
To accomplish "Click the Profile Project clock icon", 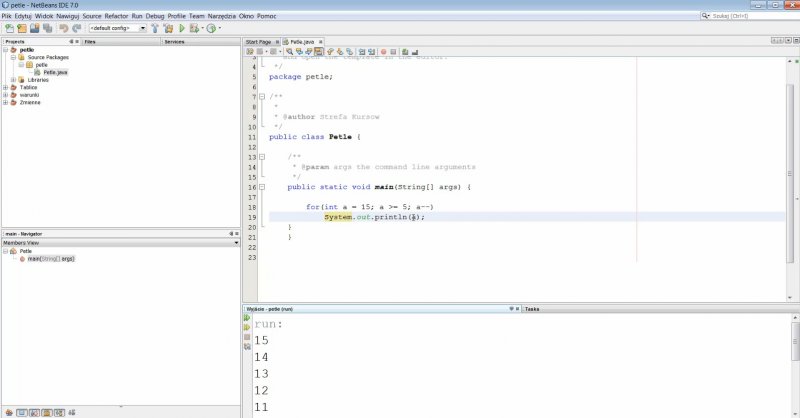I will (x=212, y=28).
